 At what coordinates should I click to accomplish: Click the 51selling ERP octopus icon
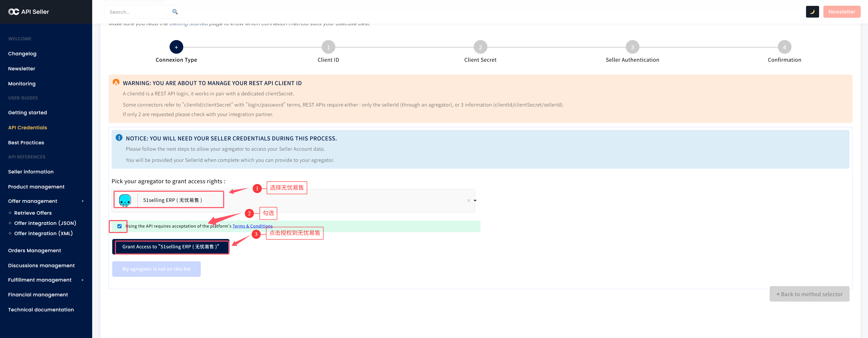[125, 200]
